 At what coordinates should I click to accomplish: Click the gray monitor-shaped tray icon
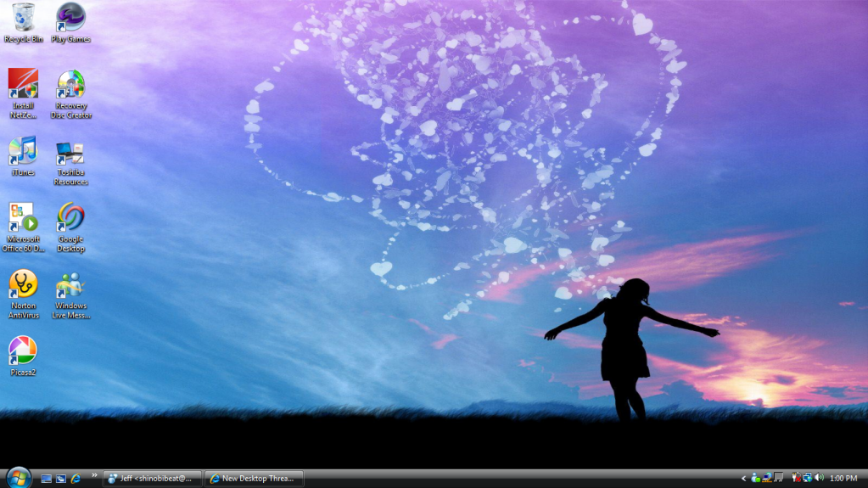(x=778, y=478)
